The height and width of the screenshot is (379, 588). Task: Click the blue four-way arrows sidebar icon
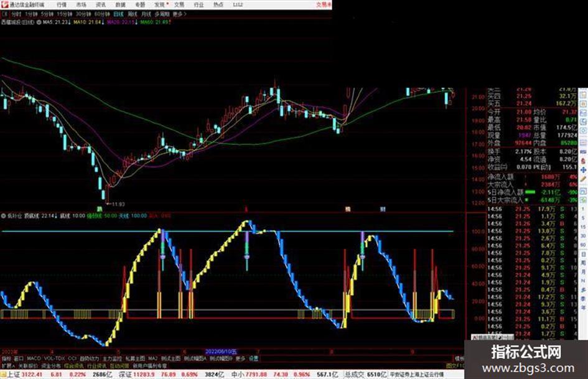[583, 170]
